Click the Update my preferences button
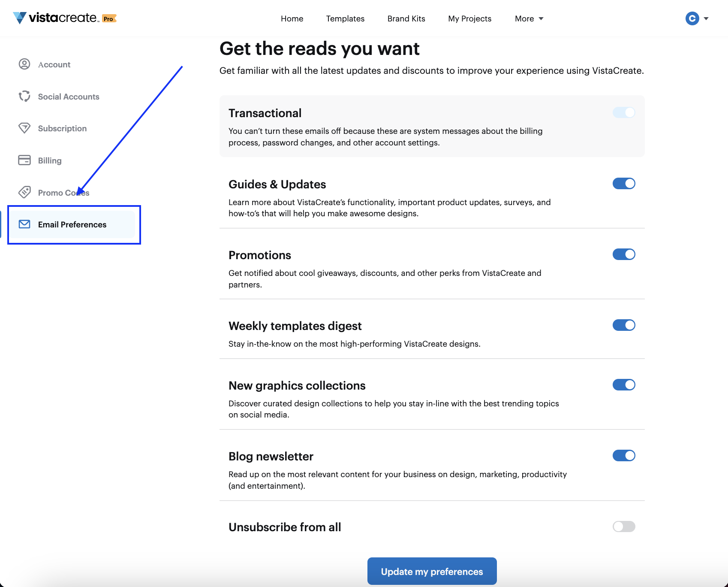The image size is (728, 587). point(432,571)
